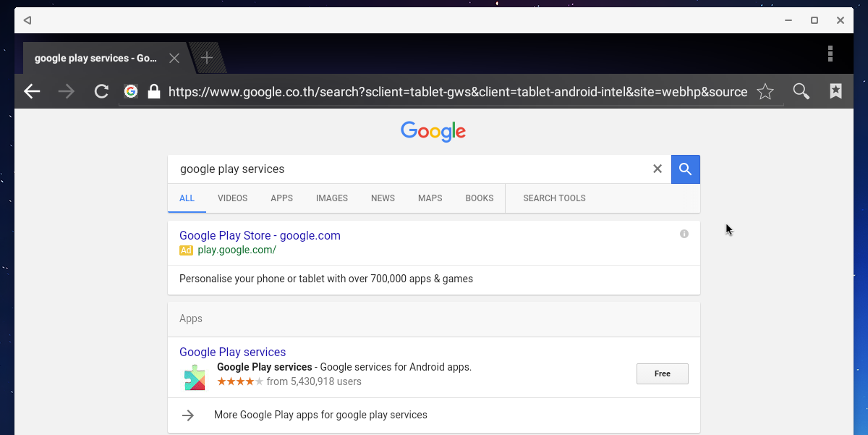The width and height of the screenshot is (868, 435).
Task: Close the google play services tab
Action: pyautogui.click(x=174, y=58)
